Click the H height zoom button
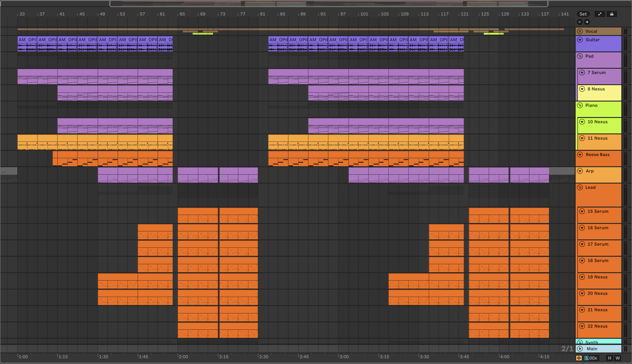Viewport: 632px width, 364px height. (x=610, y=358)
